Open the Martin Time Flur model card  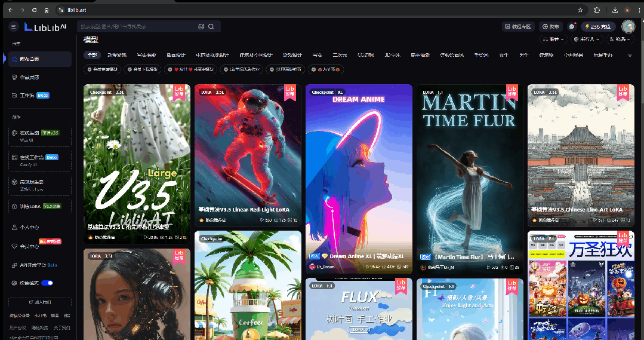coord(470,179)
